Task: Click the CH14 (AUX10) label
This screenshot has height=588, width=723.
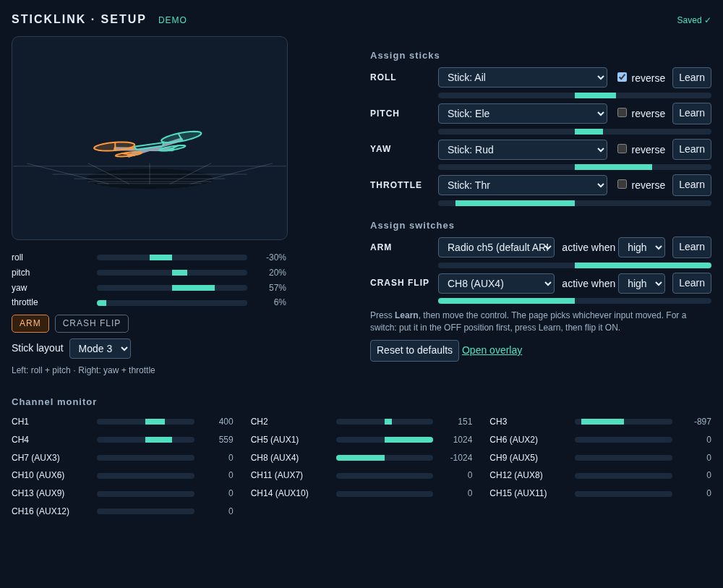Action: pyautogui.click(x=279, y=493)
